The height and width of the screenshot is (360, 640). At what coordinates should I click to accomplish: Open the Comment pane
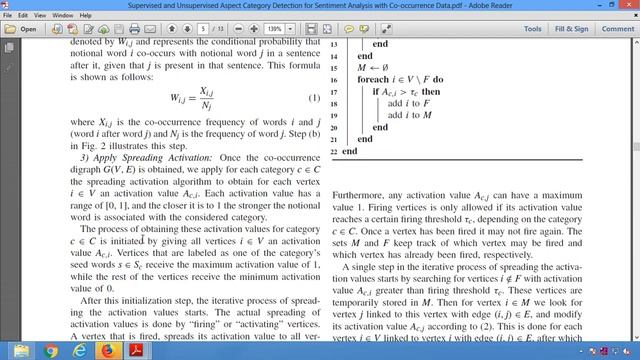pos(618,29)
